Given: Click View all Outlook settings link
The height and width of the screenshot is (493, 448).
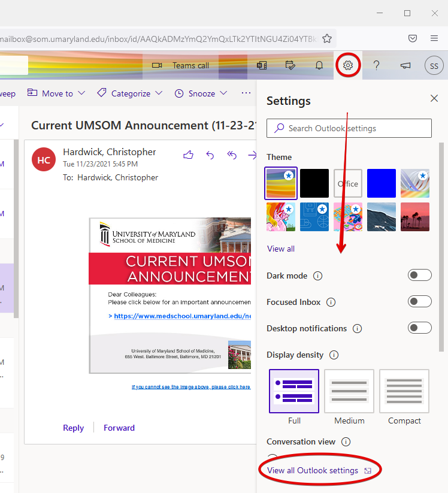Looking at the screenshot, I should click(x=313, y=470).
